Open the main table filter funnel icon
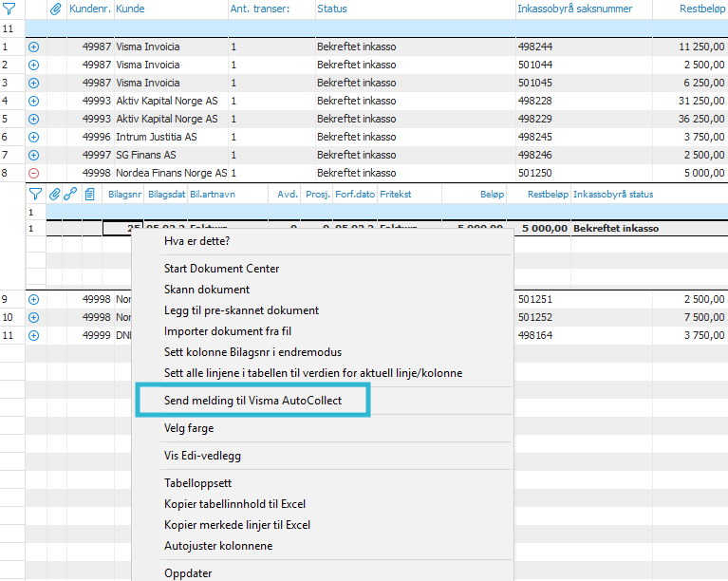 (x=9, y=9)
